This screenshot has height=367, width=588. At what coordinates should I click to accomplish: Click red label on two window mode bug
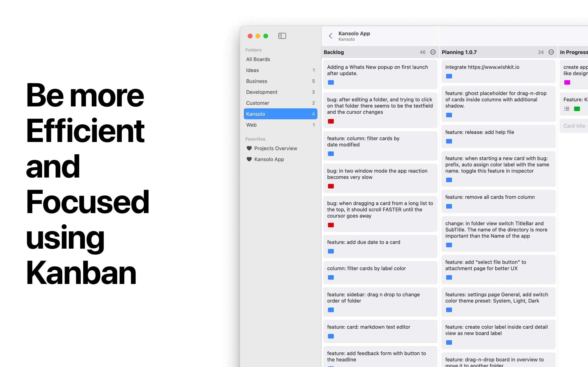(x=331, y=186)
